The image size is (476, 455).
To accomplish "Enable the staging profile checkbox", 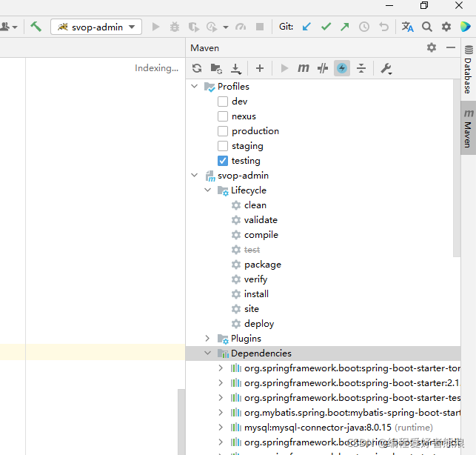I will click(223, 146).
